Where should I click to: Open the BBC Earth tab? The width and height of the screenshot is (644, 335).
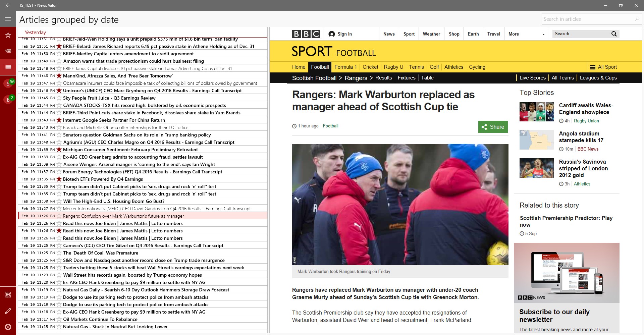(x=473, y=34)
